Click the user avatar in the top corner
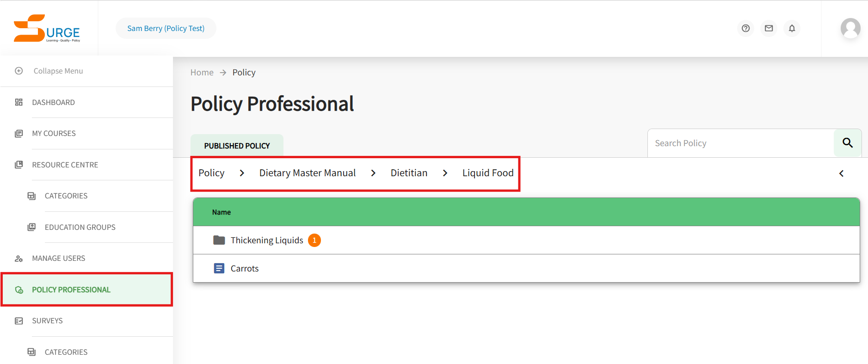Image resolution: width=868 pixels, height=364 pixels. pyautogui.click(x=850, y=28)
